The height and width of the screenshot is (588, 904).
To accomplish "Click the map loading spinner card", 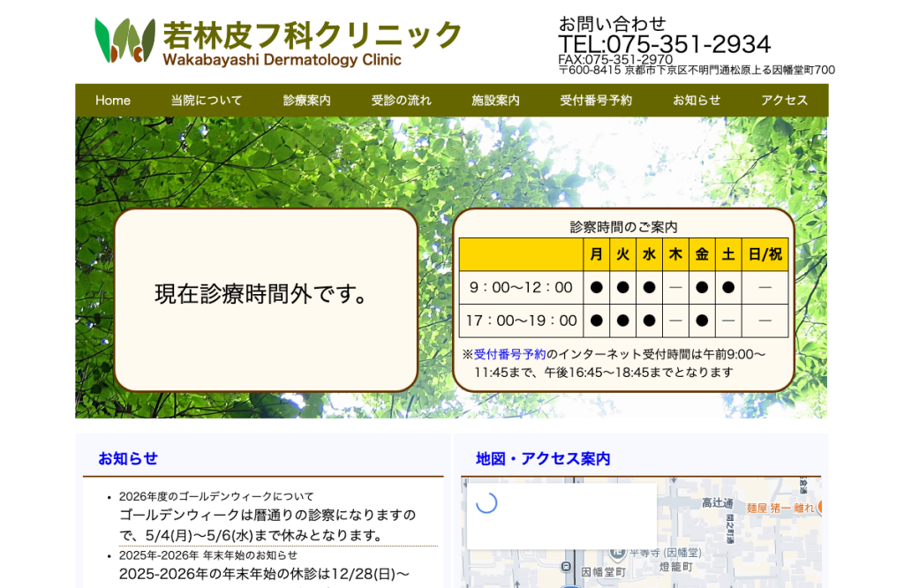I will [561, 516].
